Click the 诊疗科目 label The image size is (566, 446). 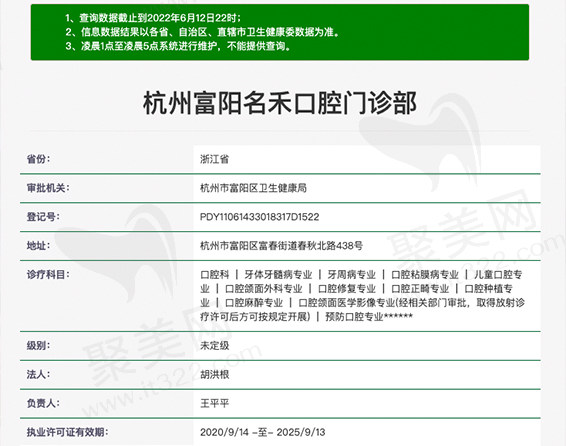48,274
